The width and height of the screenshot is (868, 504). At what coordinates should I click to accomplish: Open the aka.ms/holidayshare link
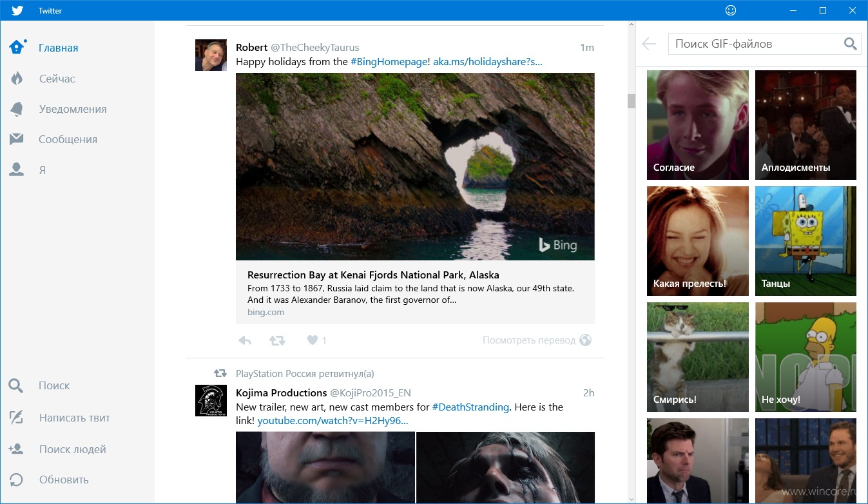pos(488,62)
